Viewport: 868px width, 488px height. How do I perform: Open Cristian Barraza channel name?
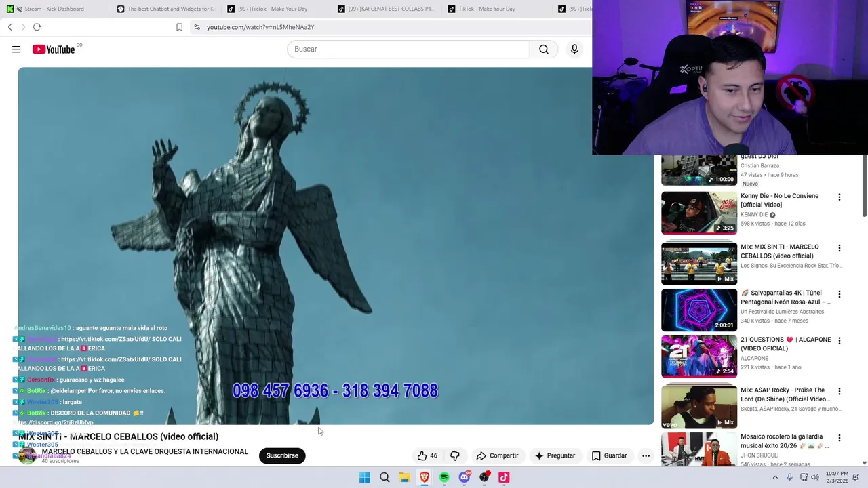(x=759, y=166)
